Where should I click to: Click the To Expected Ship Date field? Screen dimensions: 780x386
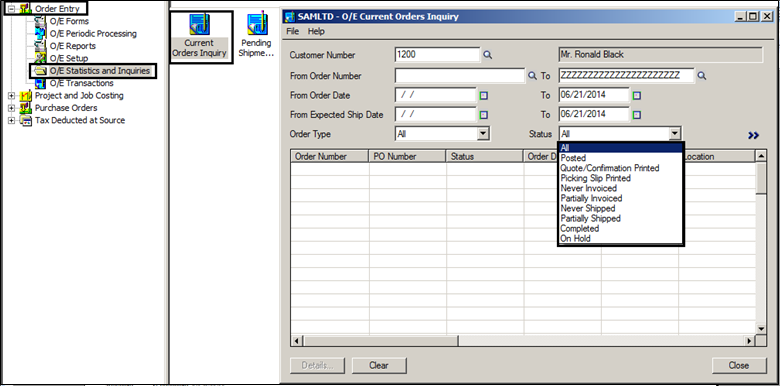(594, 114)
